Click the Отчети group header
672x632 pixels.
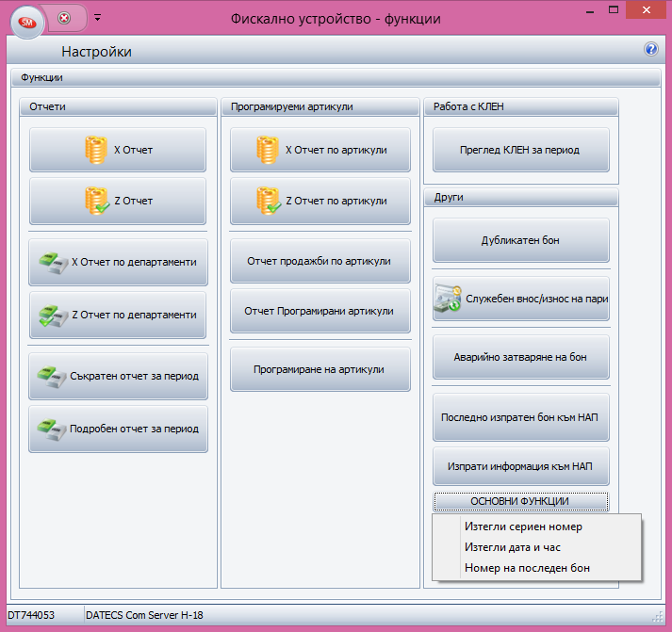pyautogui.click(x=118, y=106)
